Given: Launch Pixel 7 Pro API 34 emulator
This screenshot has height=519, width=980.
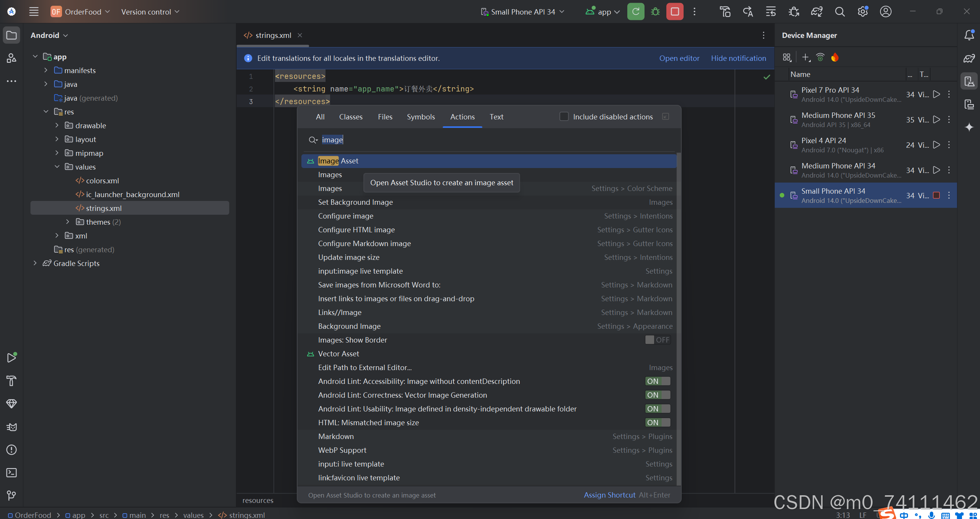Looking at the screenshot, I should [x=936, y=94].
